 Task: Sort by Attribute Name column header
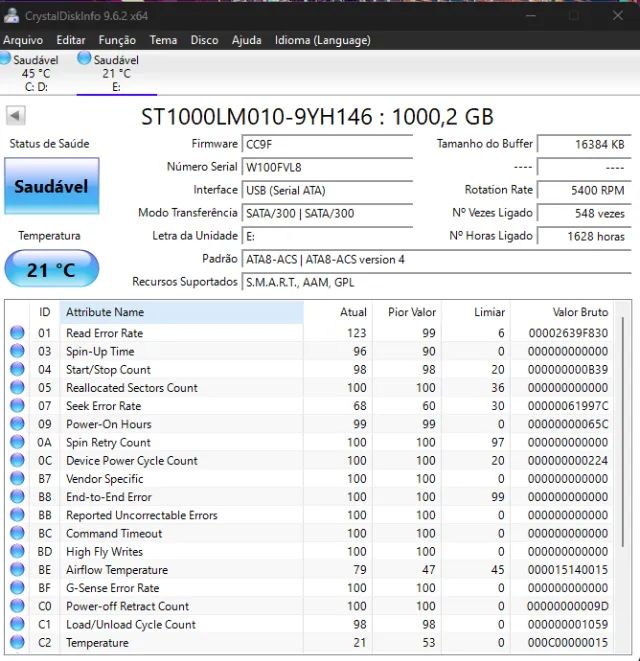181,312
